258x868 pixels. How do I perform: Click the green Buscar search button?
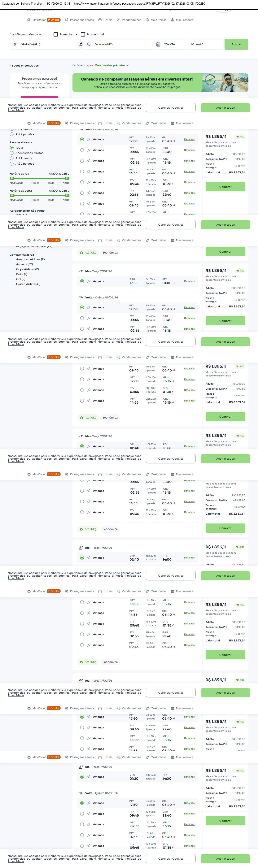click(236, 44)
